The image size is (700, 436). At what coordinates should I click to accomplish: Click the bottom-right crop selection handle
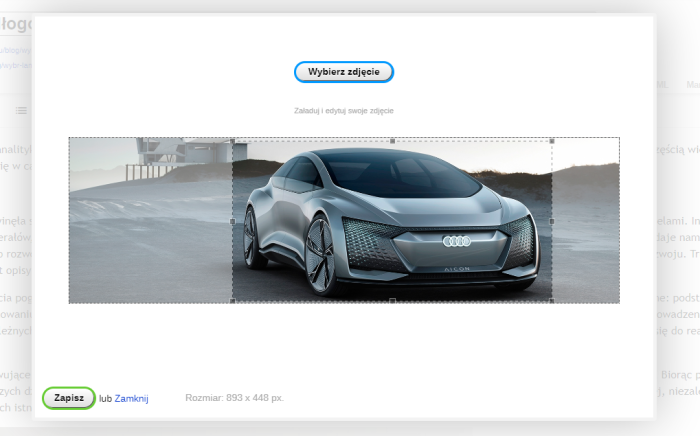tap(552, 301)
